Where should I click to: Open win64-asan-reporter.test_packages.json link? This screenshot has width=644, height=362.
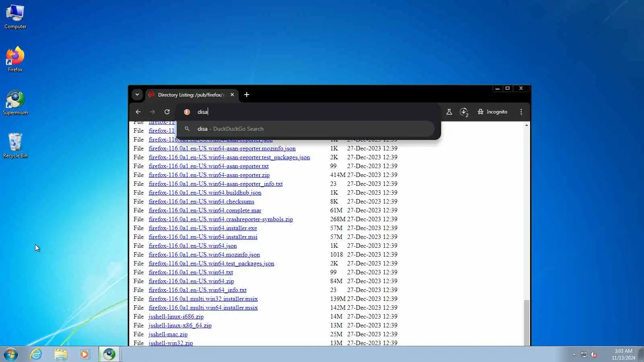coord(229,157)
